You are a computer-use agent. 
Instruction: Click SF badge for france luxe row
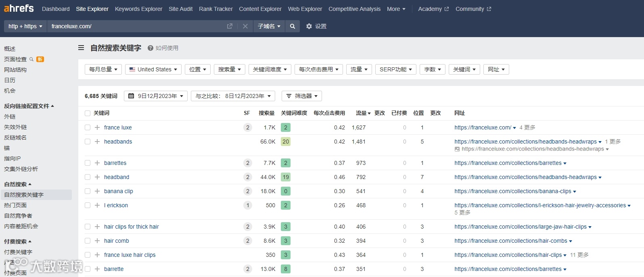pos(248,127)
